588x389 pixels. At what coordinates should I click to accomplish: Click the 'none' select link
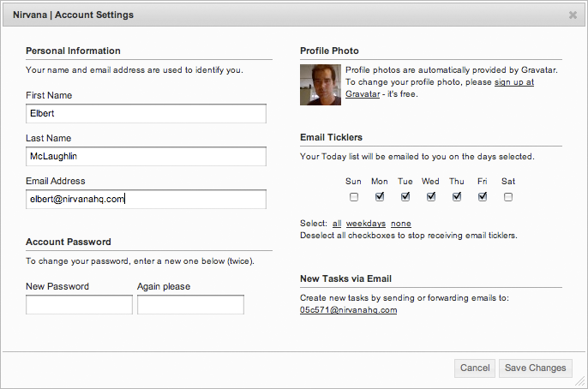pyautogui.click(x=400, y=224)
